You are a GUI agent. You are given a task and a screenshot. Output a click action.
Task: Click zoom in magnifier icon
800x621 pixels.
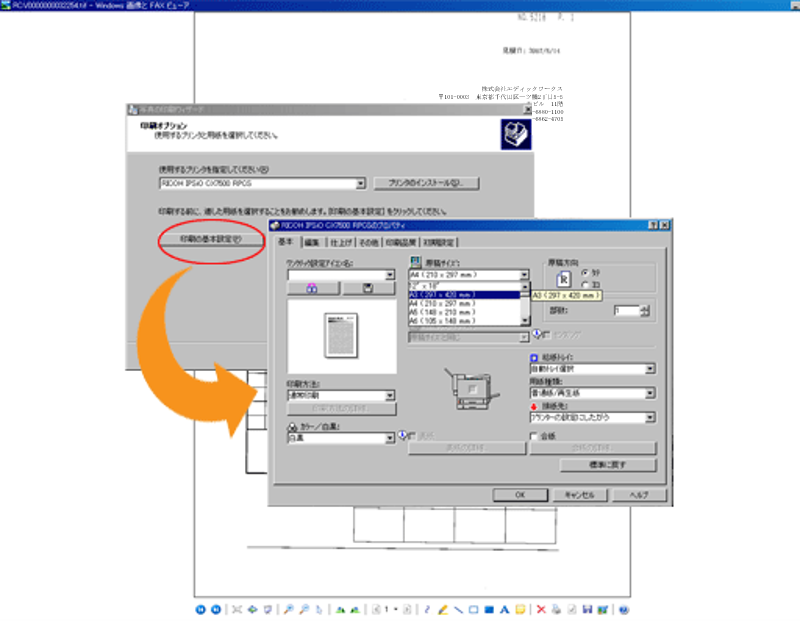[289, 609]
